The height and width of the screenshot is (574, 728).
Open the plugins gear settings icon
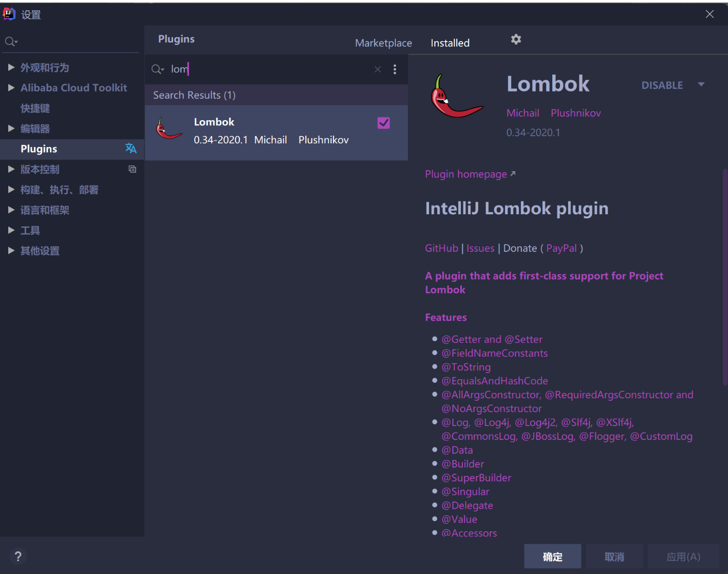point(516,40)
